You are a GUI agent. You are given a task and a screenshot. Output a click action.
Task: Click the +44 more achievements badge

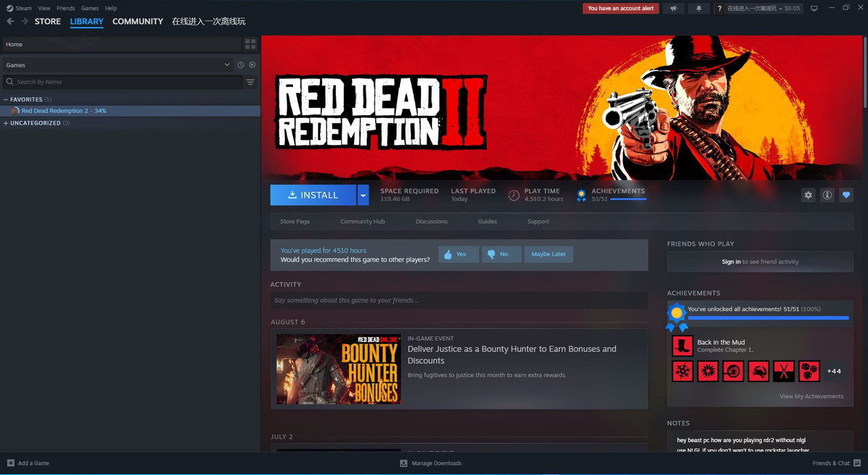(x=834, y=371)
